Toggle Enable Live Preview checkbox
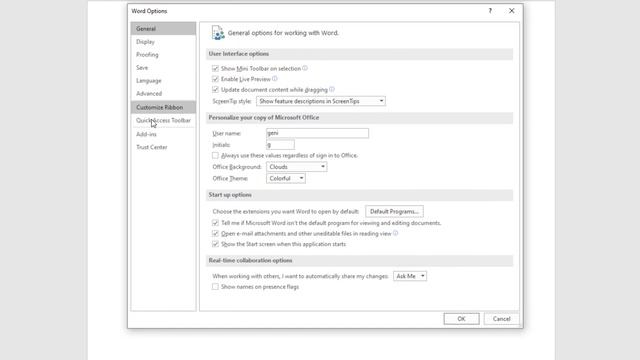Screen dimensions: 640x360 215,79
